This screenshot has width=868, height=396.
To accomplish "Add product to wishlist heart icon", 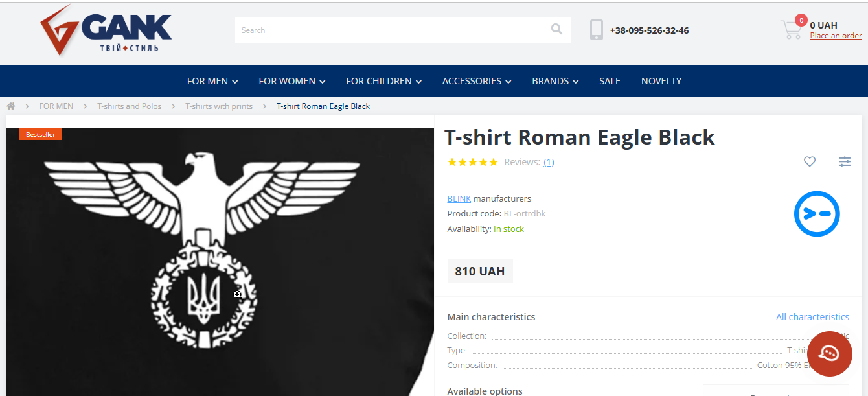I will pyautogui.click(x=810, y=161).
